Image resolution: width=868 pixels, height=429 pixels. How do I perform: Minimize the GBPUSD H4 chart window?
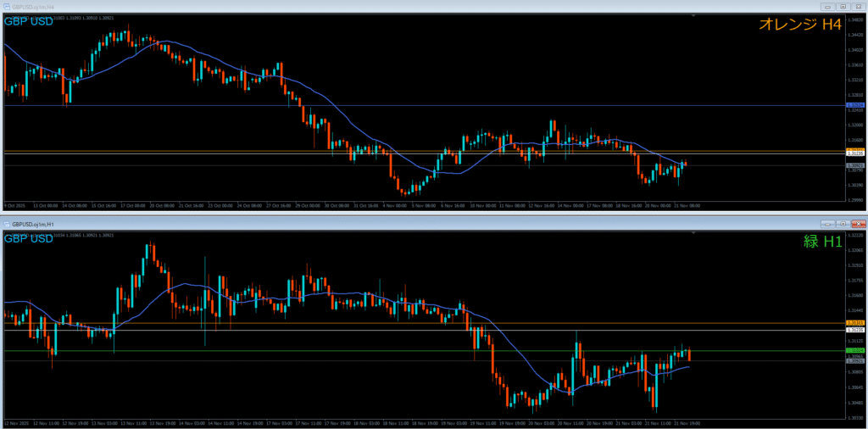pos(826,6)
